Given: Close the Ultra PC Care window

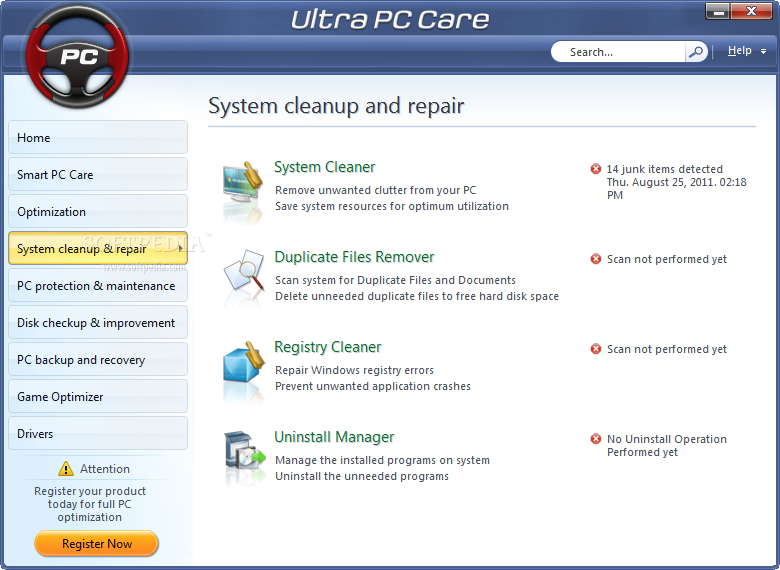Looking at the screenshot, I should pyautogui.click(x=752, y=11).
